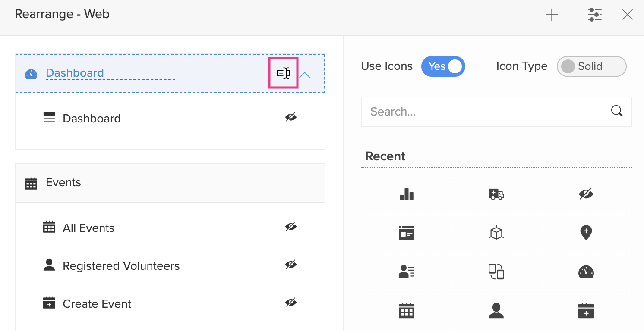
Task: Click the plus icon to add section
Action: [552, 15]
